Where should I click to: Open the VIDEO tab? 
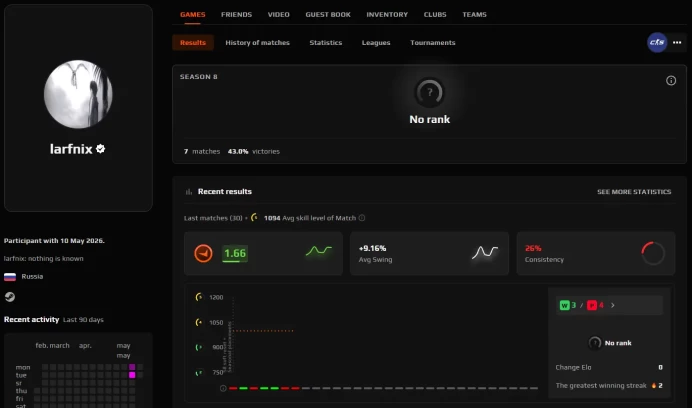(x=278, y=15)
